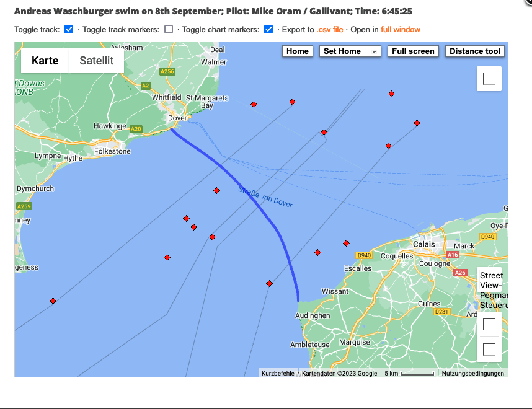Disable the Toggle track checkbox
This screenshot has width=532, height=409.
point(69,29)
